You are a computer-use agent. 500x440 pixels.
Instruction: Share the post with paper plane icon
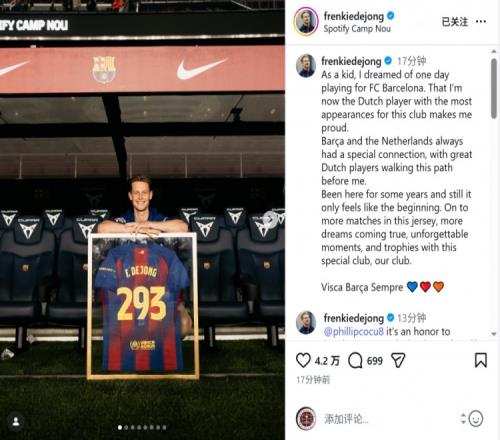pos(398,360)
